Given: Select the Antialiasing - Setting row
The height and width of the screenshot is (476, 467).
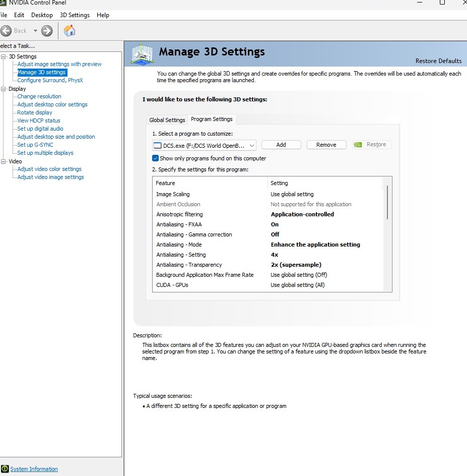Looking at the screenshot, I should point(268,255).
